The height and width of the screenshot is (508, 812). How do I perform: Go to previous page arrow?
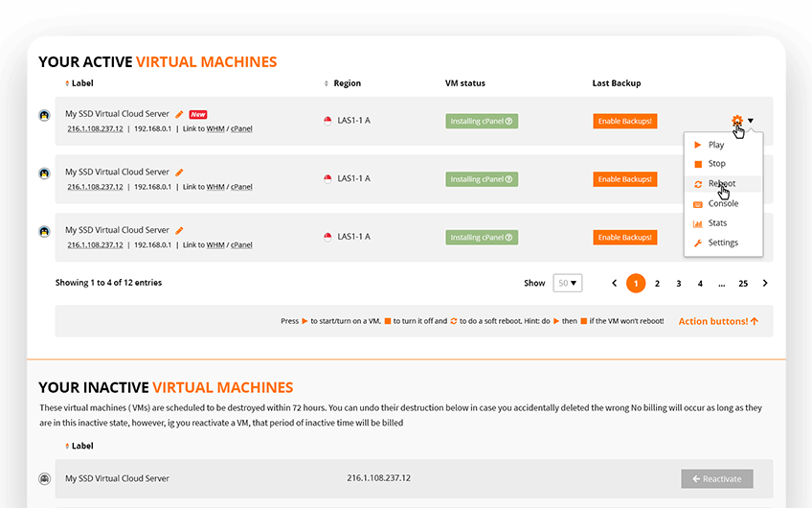click(614, 283)
